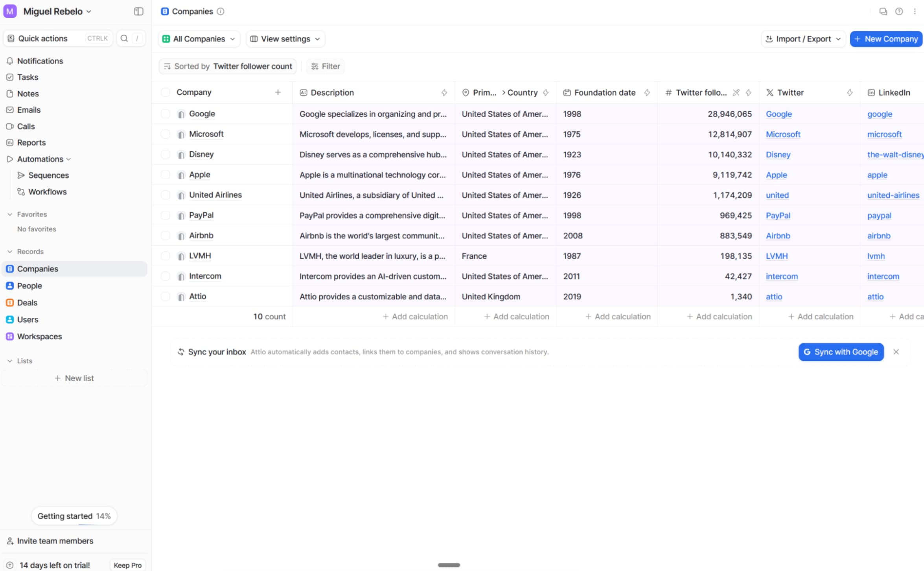This screenshot has width=924, height=571.
Task: Select the Apple row checkbox
Action: 166,175
